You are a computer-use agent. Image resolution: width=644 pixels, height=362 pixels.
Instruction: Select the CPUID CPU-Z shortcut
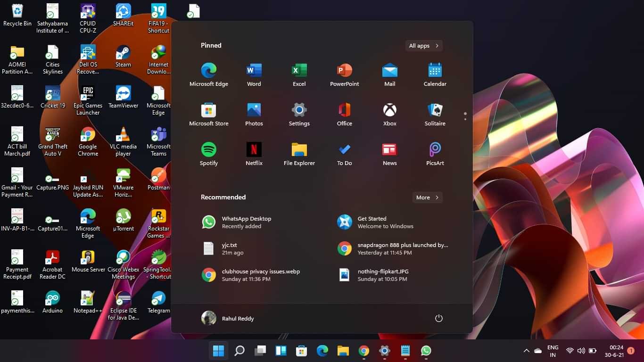tap(88, 18)
